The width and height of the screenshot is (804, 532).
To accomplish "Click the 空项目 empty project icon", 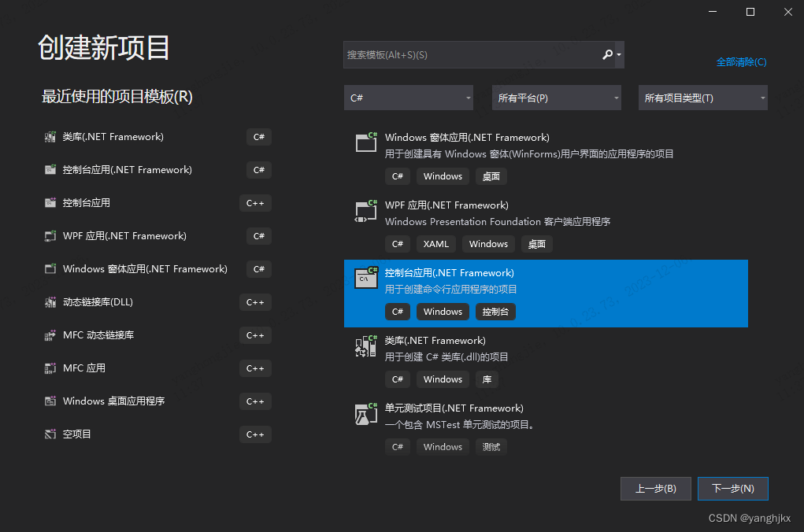I will [x=49, y=434].
